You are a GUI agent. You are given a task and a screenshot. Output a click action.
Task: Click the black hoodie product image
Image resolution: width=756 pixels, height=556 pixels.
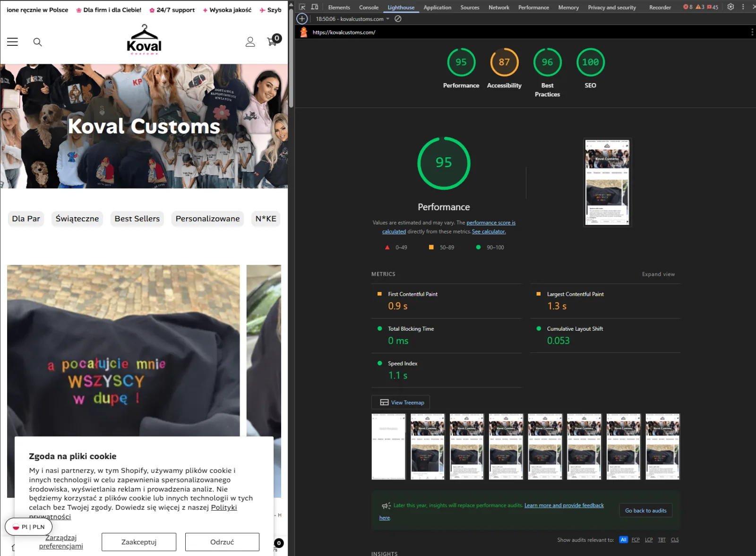point(123,350)
